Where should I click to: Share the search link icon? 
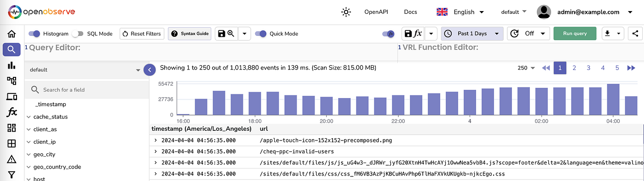click(635, 34)
